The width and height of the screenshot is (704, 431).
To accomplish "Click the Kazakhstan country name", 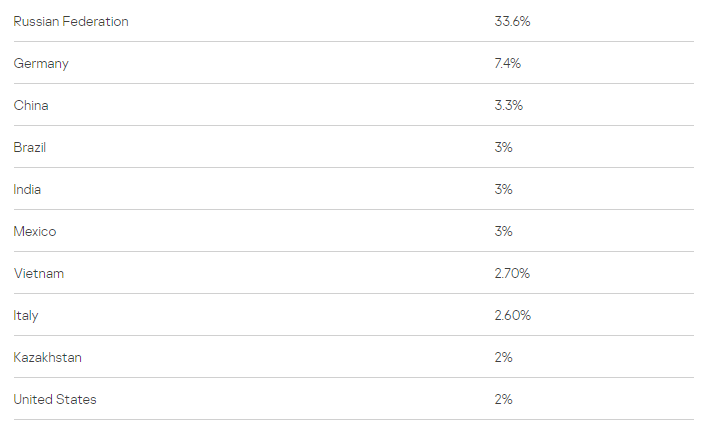I will pyautogui.click(x=48, y=358).
